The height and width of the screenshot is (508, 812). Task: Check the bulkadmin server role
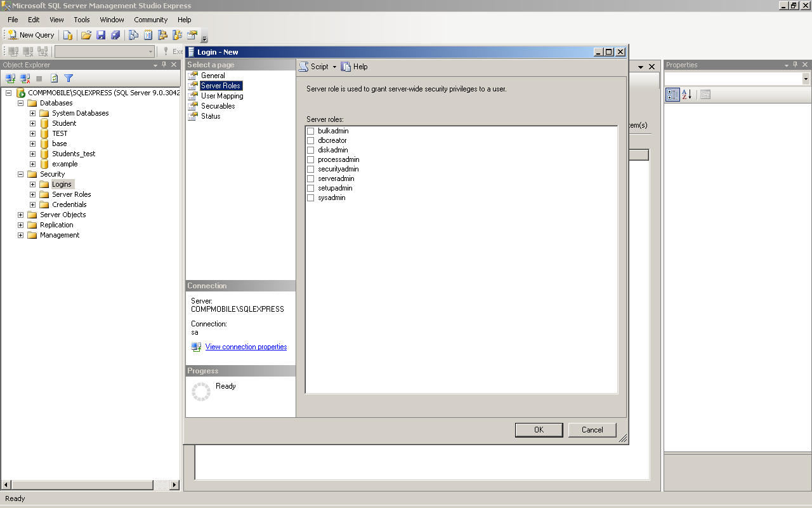[311, 131]
